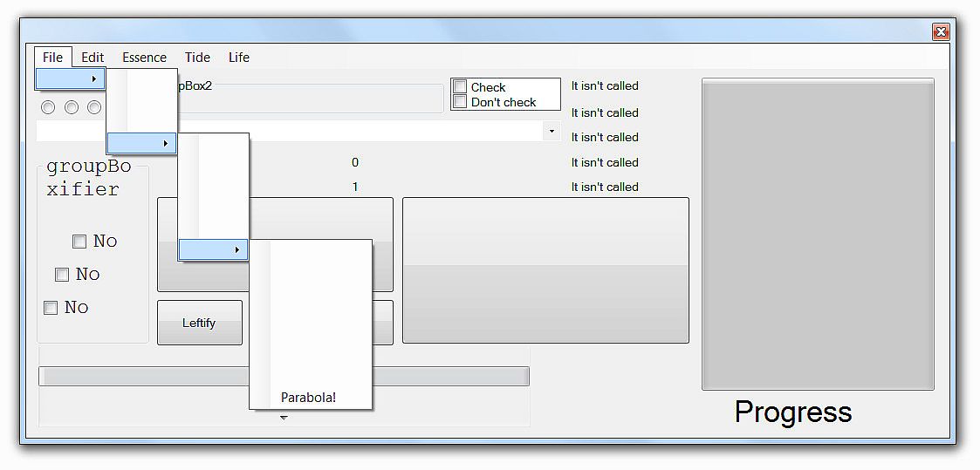Screen dimensions: 980x470
Task: Click "It isn't called" next to value 1
Action: (x=605, y=187)
